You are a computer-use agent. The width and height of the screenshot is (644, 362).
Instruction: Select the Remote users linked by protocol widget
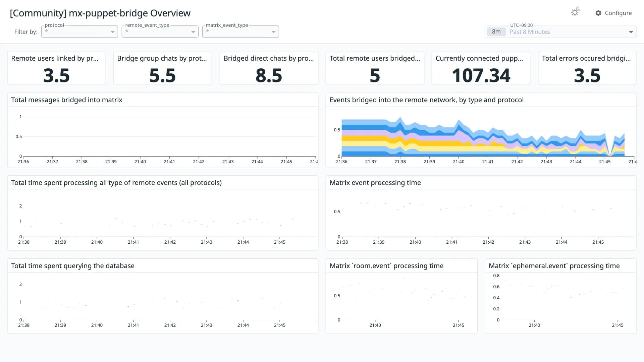coord(56,68)
